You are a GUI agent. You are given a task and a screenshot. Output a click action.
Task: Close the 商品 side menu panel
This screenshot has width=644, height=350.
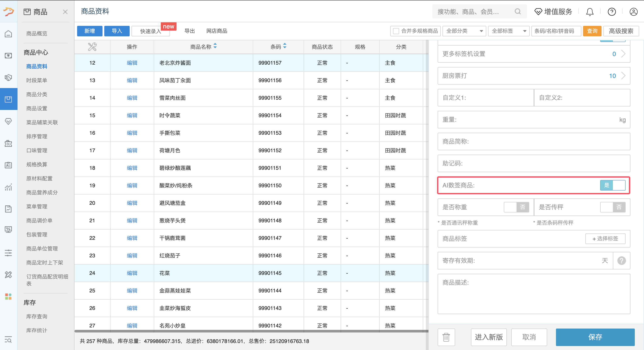tap(65, 12)
